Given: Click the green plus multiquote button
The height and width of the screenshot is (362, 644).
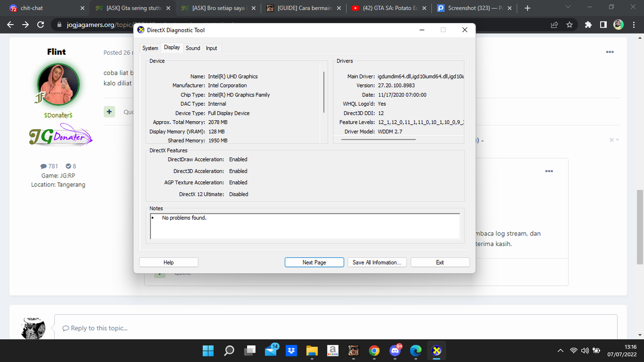Looking at the screenshot, I should click(x=110, y=112).
